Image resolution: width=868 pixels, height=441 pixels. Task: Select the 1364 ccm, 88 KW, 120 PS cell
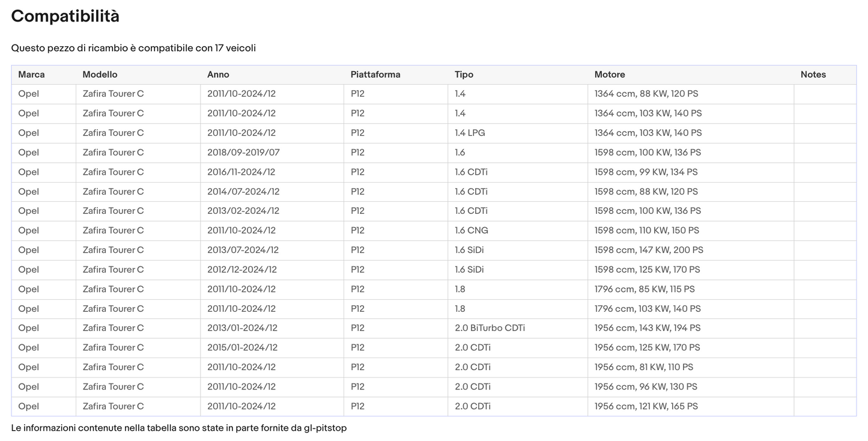pos(646,94)
